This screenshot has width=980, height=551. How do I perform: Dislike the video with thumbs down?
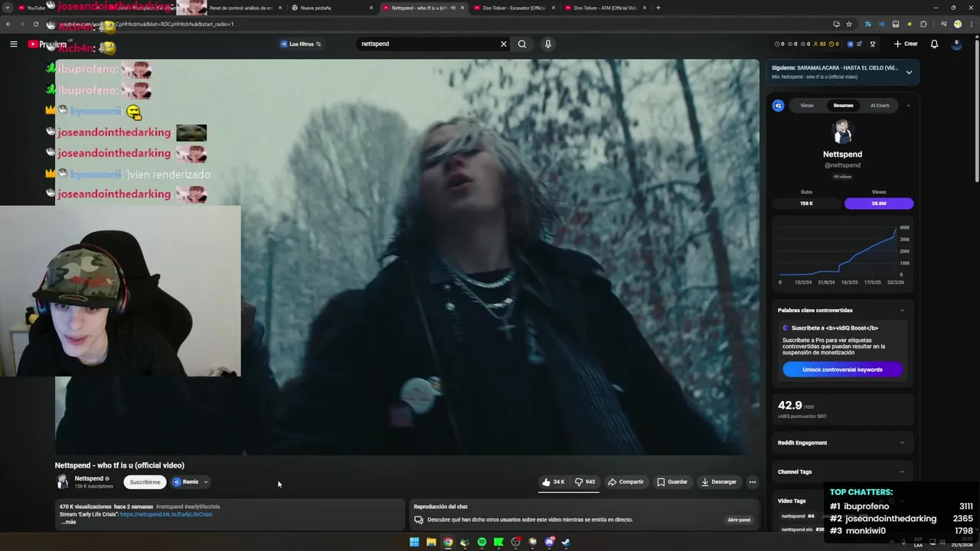click(x=585, y=482)
